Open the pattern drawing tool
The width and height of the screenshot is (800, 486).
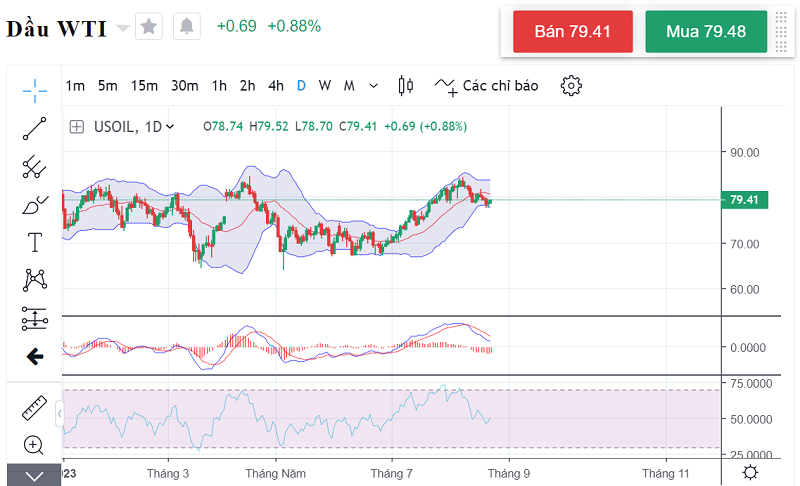coord(35,280)
